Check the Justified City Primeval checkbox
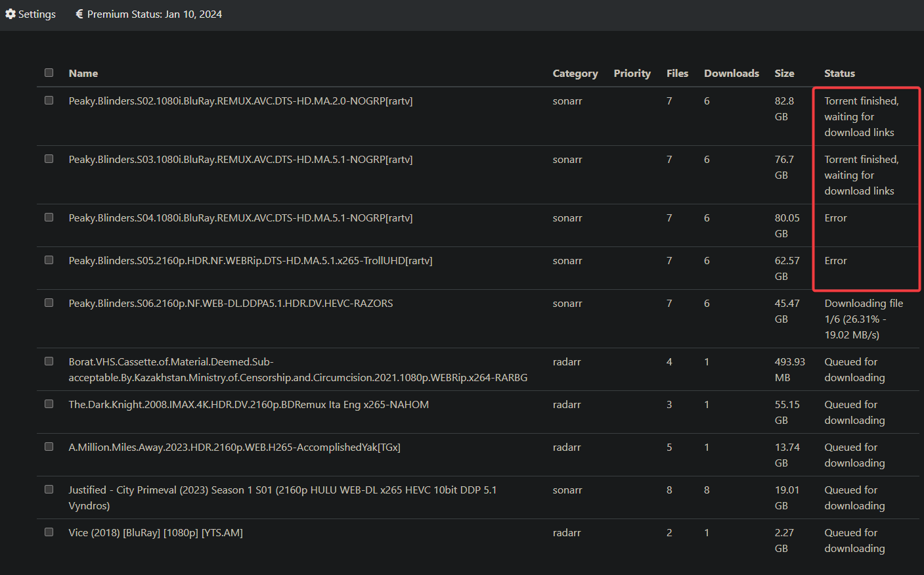Viewport: 924px width, 575px height. click(49, 489)
